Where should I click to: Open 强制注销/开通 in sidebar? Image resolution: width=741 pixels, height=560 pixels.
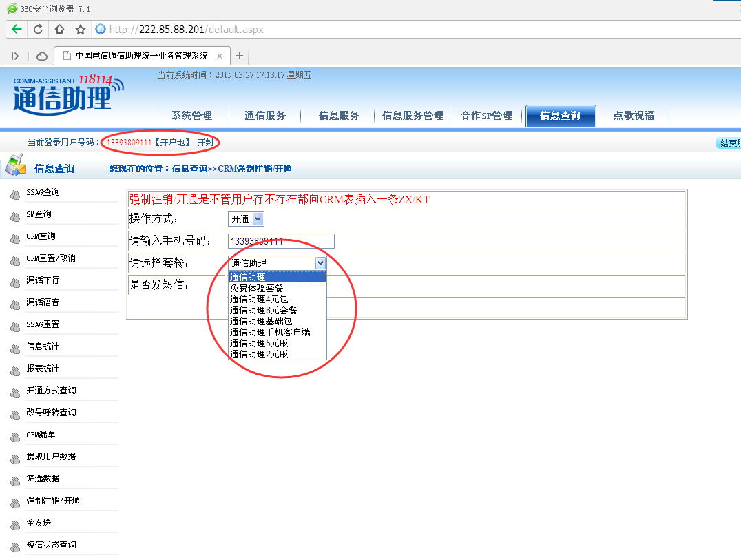pos(53,501)
